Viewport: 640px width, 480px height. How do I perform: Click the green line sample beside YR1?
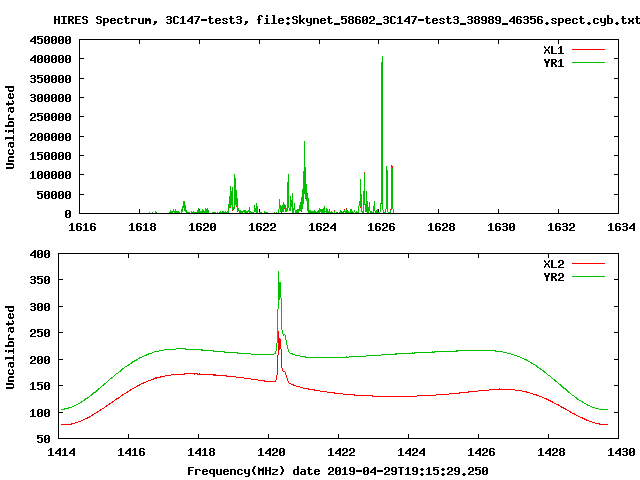pyautogui.click(x=588, y=63)
